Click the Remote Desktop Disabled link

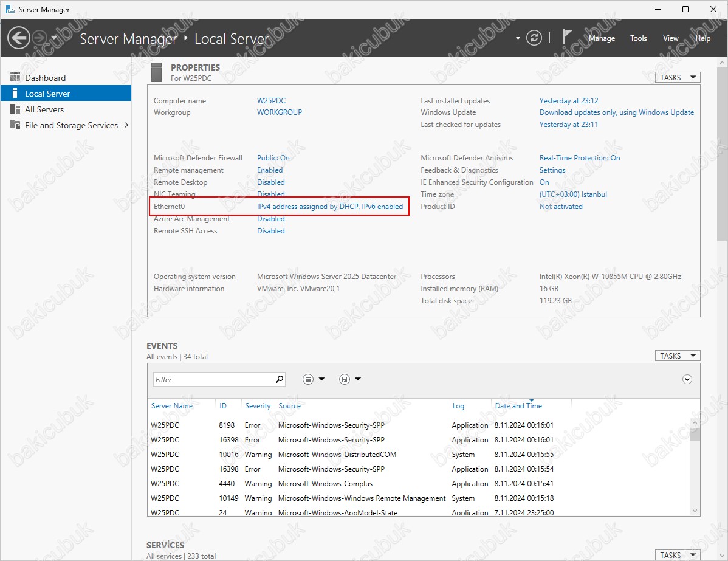click(x=270, y=182)
